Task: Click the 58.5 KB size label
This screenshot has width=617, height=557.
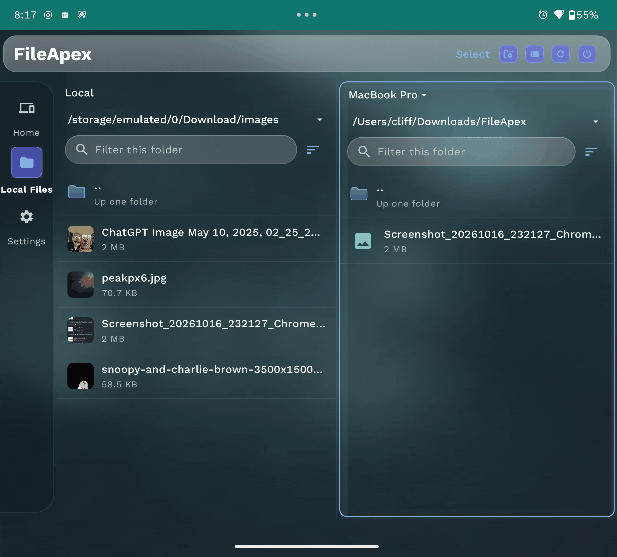Action: click(x=120, y=384)
